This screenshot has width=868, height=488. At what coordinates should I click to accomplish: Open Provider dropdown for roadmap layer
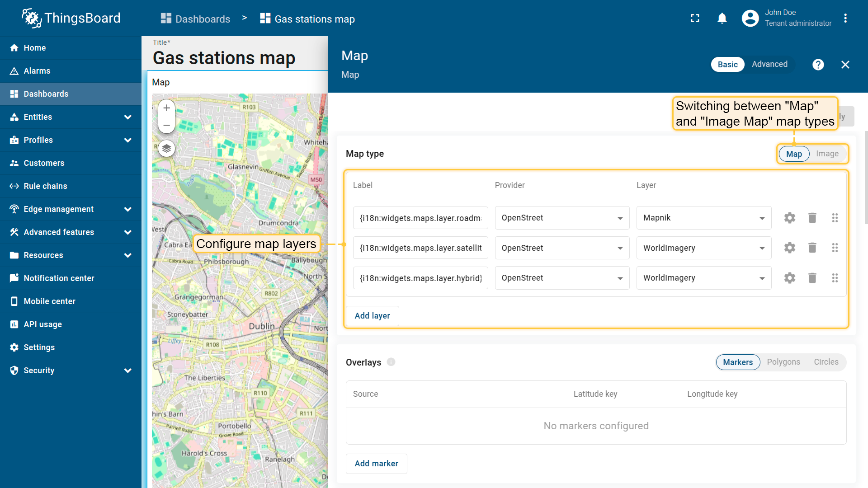coord(561,218)
